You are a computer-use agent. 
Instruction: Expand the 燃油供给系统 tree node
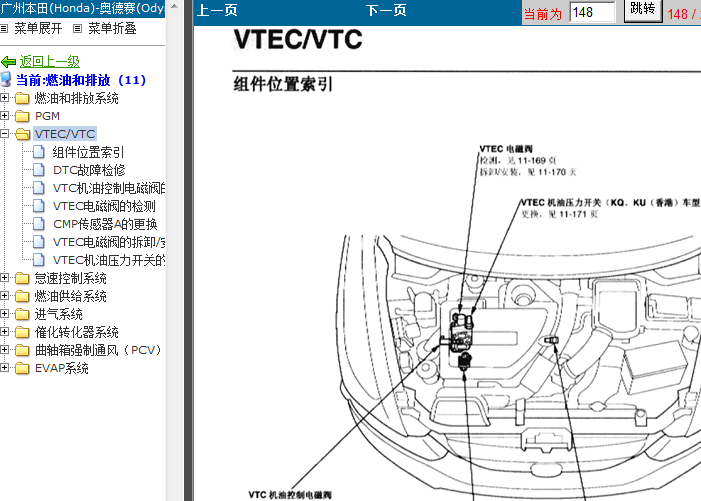4,295
